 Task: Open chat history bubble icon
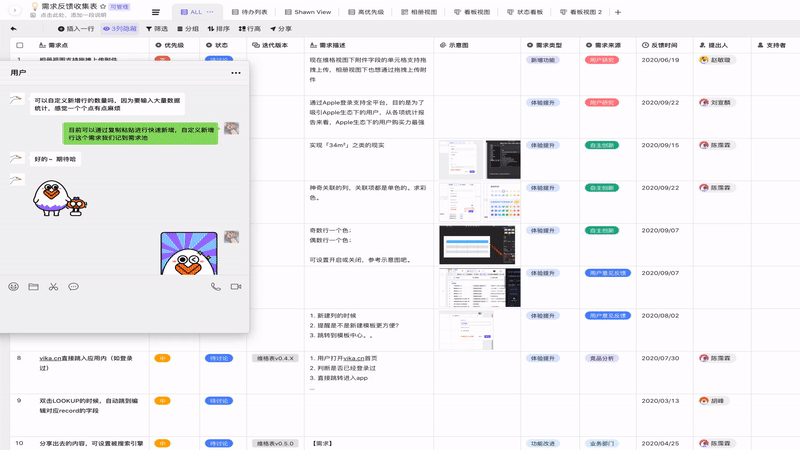point(73,287)
